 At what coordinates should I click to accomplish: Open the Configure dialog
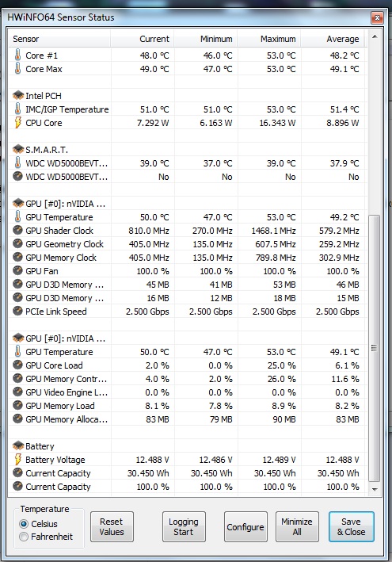pyautogui.click(x=245, y=526)
